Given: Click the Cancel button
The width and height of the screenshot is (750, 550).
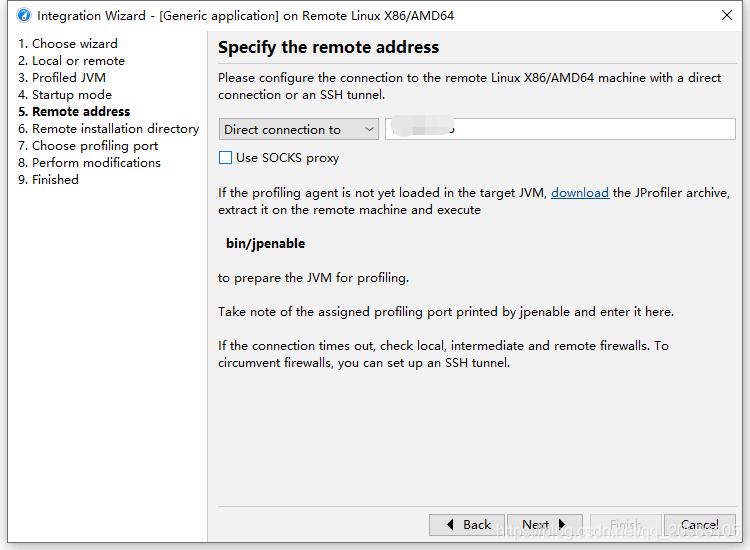Looking at the screenshot, I should click(700, 525).
